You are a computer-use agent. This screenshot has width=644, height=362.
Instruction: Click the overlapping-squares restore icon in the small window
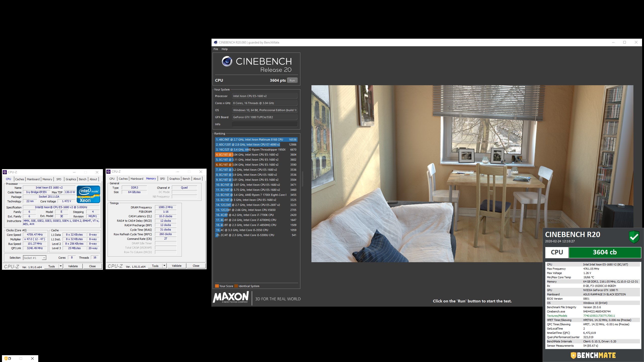pos(10,358)
